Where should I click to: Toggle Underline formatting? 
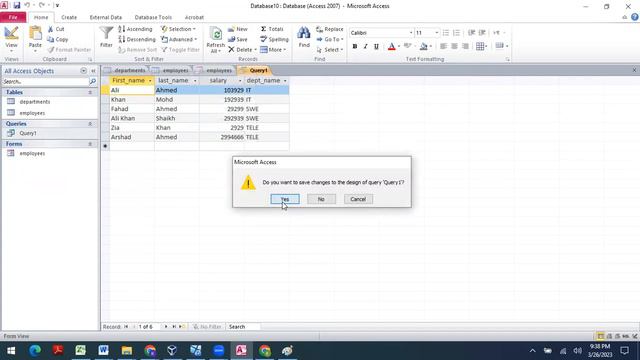tap(376, 47)
